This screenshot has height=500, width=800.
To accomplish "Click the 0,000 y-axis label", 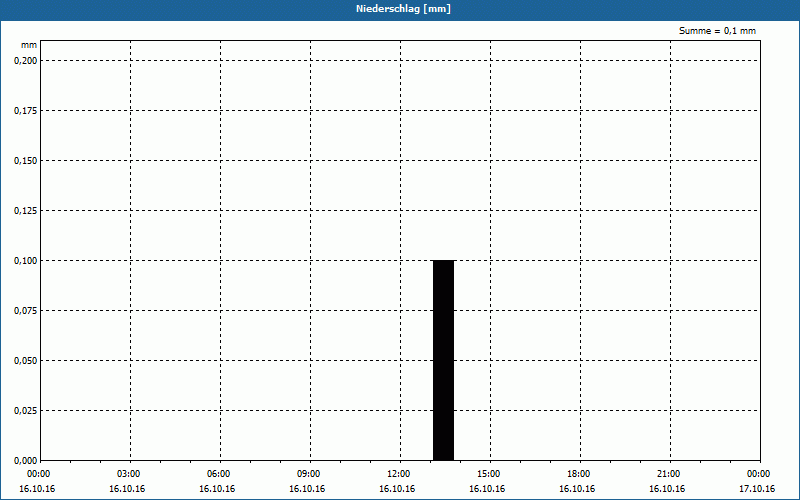I will point(26,461).
